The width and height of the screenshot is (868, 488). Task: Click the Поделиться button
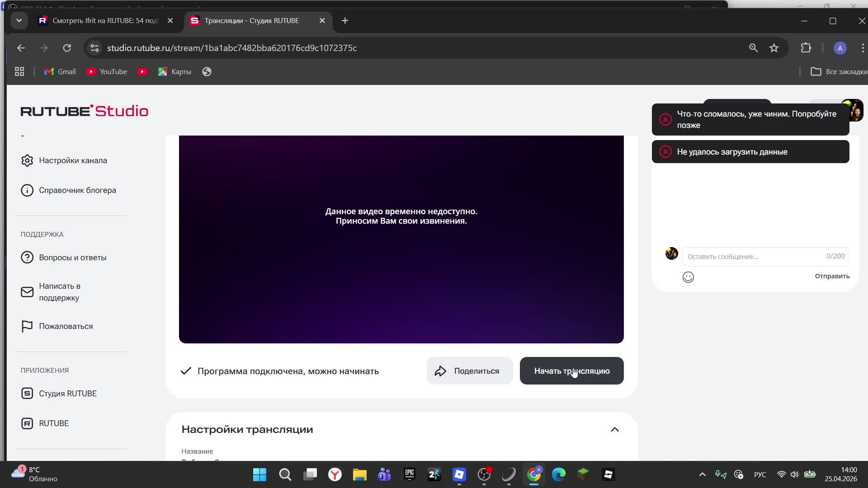pyautogui.click(x=469, y=371)
